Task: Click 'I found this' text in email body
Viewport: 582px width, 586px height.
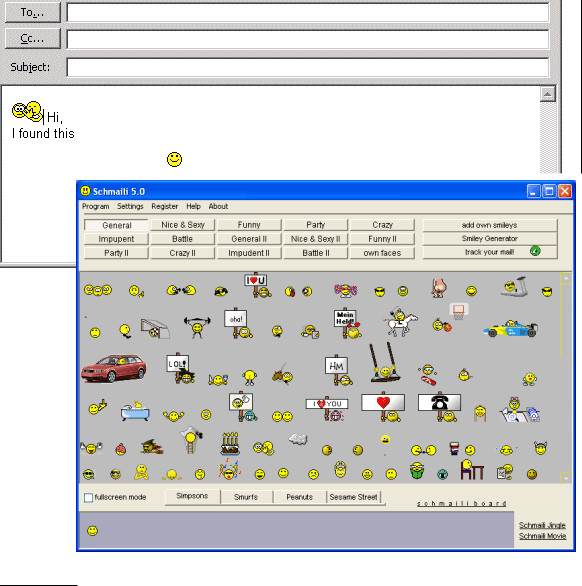Action: click(43, 133)
